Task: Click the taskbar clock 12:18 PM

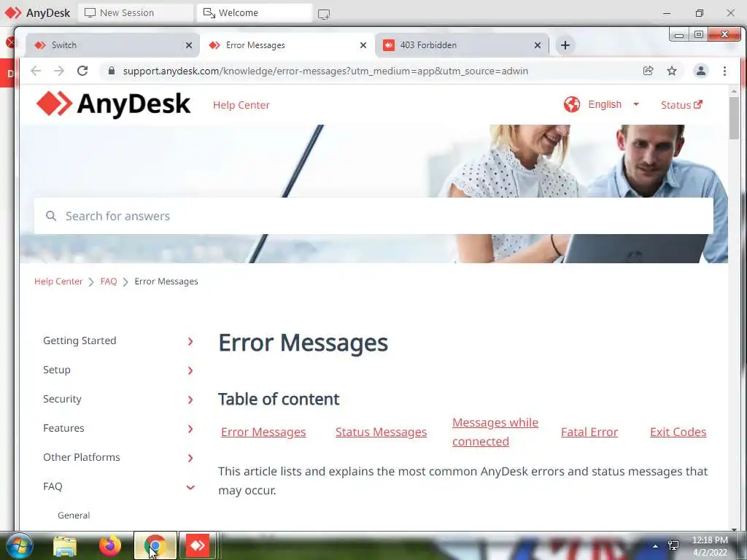Action: (710, 540)
